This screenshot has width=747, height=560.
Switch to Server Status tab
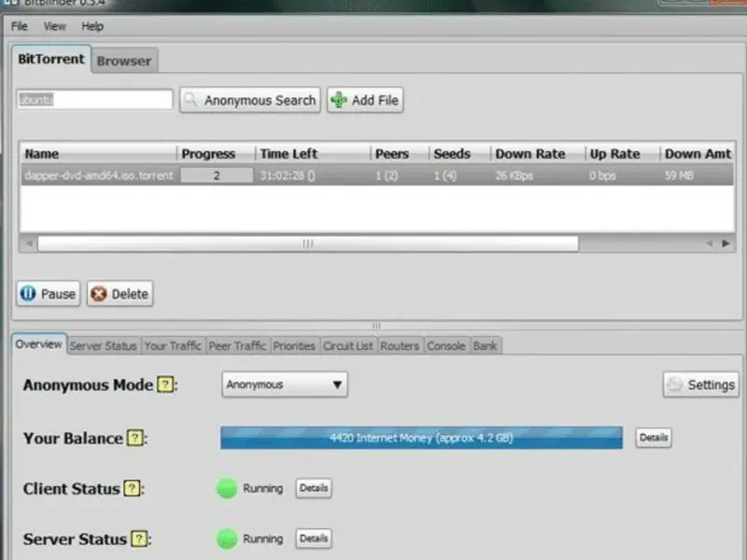104,345
